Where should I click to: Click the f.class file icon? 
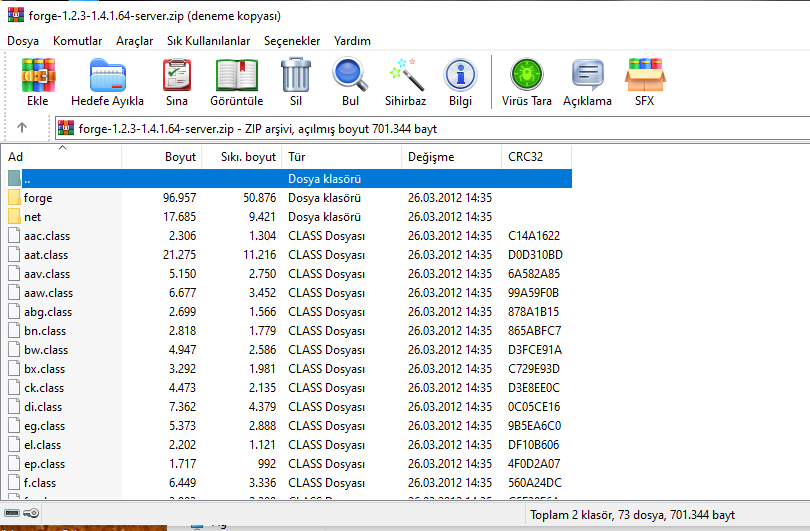point(14,482)
